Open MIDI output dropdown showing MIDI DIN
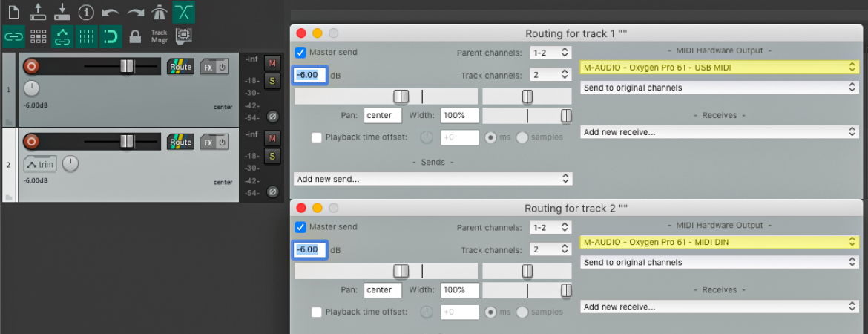The width and height of the screenshot is (868, 334). coord(720,242)
